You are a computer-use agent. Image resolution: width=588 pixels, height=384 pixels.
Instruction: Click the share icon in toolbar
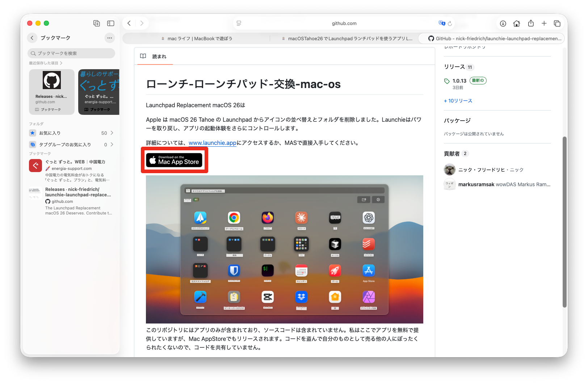(531, 24)
